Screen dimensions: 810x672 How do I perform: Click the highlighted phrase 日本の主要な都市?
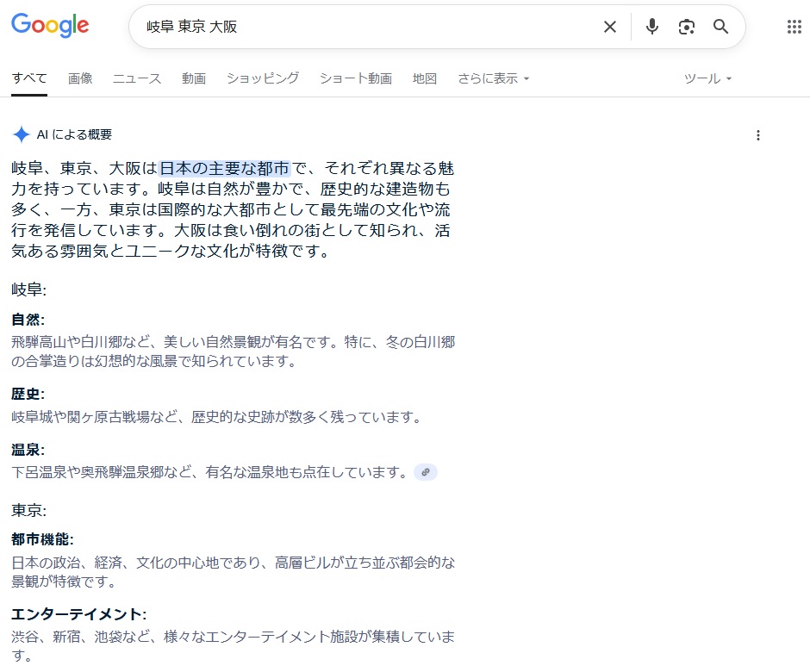click(224, 168)
